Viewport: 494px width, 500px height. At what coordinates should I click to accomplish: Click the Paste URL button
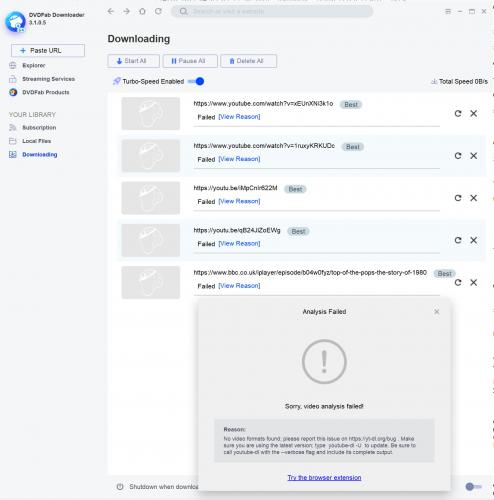(48, 50)
